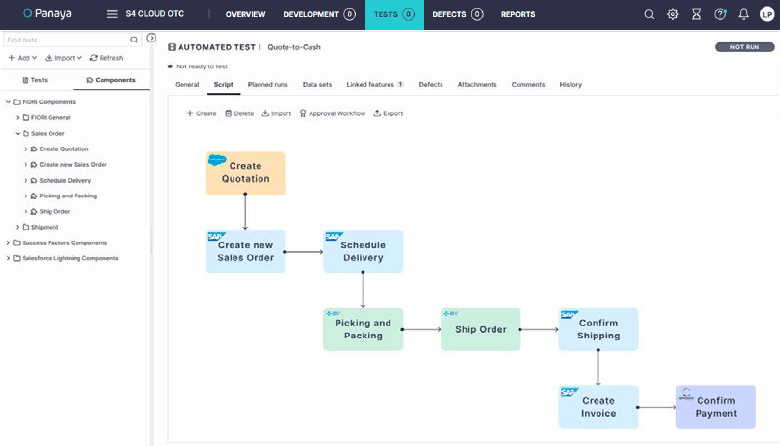Click Delete in script toolbar
Viewport: 780px width, 446px height.
tap(239, 113)
